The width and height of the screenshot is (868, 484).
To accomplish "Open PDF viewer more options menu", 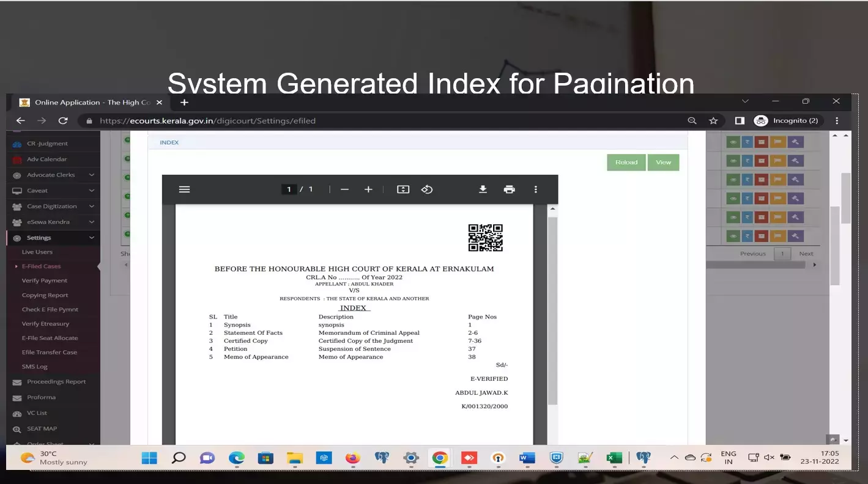I will (x=535, y=189).
